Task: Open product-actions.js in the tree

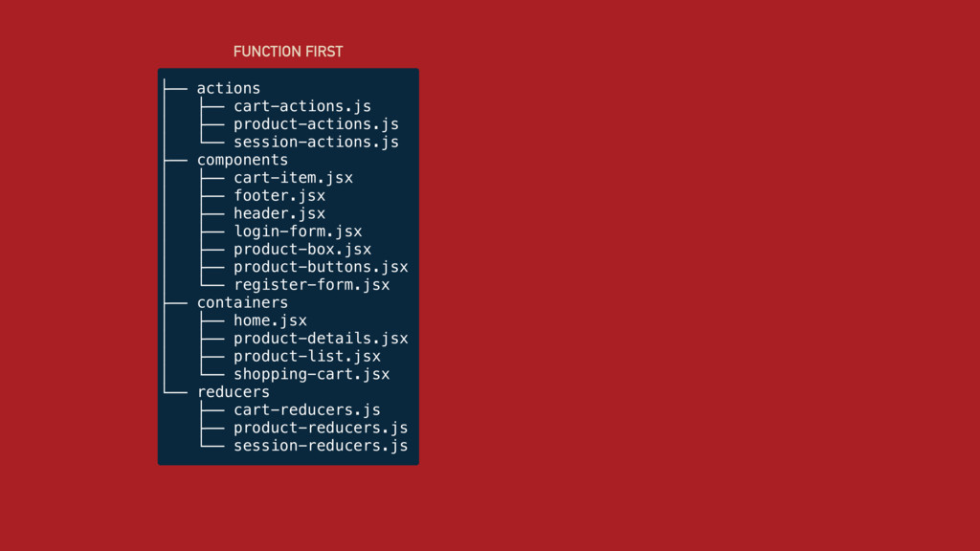Action: pos(316,123)
